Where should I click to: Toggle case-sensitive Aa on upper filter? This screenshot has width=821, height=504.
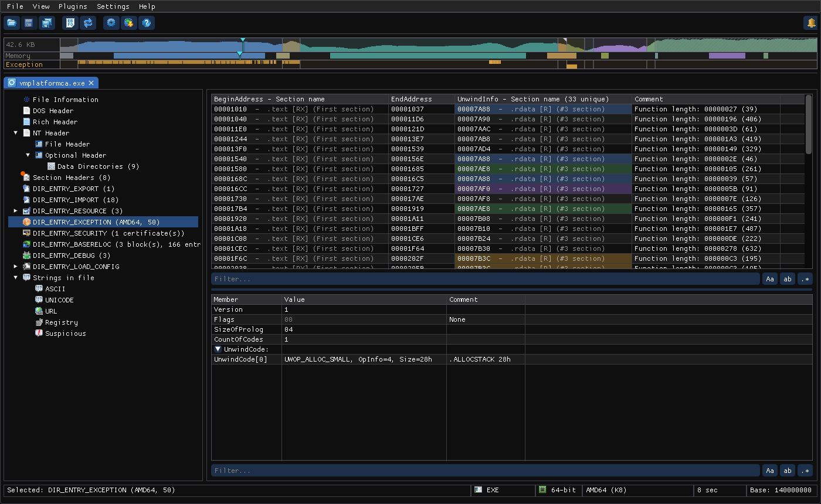tap(770, 279)
